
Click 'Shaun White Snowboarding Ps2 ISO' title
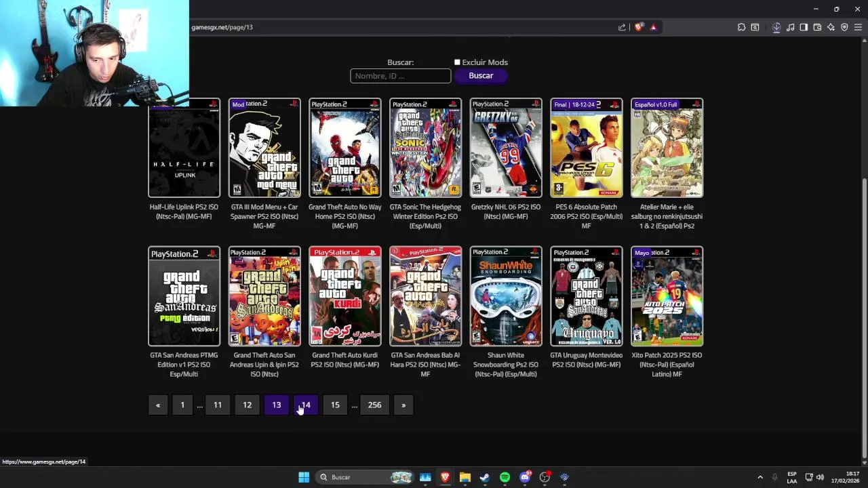click(x=506, y=365)
